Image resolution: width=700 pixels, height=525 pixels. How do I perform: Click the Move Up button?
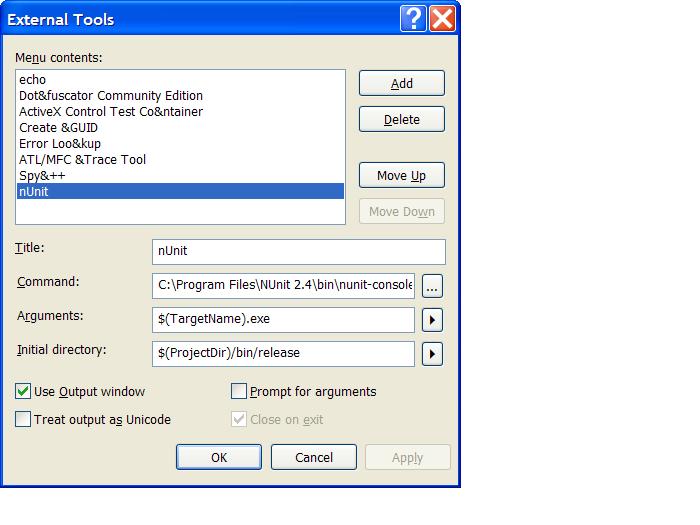[x=402, y=175]
